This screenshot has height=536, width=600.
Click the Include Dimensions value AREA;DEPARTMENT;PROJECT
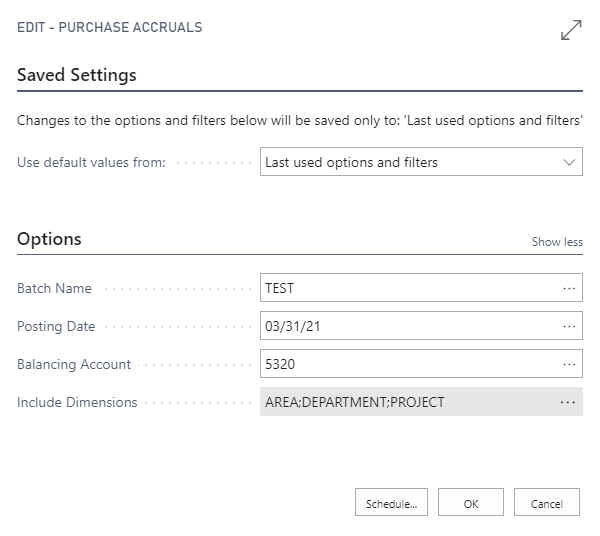tap(355, 402)
